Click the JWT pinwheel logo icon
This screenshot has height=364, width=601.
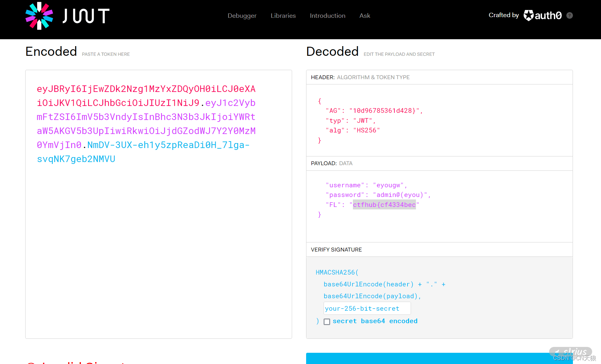[x=39, y=16]
